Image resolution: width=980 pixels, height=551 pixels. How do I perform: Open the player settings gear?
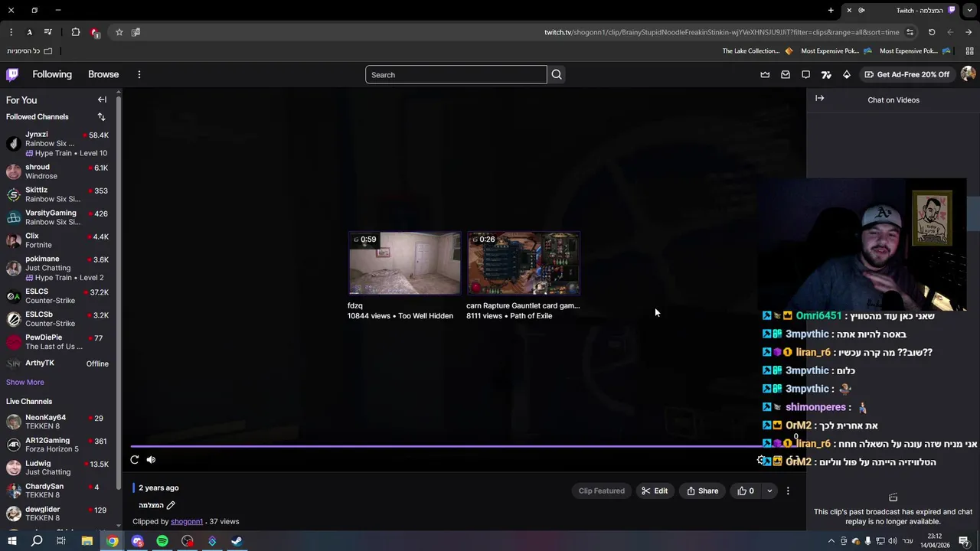(x=761, y=460)
